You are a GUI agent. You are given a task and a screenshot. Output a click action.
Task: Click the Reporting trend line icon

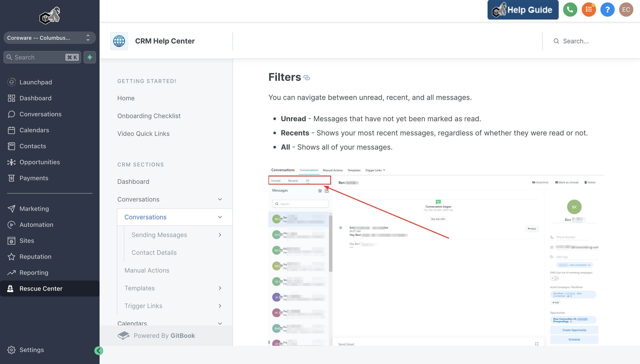[x=11, y=273]
